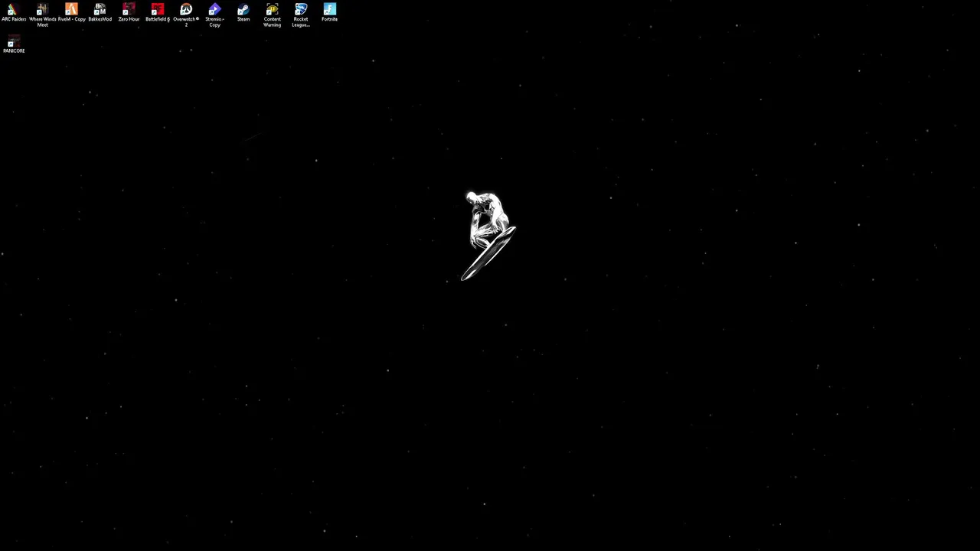Select the ARC Raiders desktop shortcut
Viewport: 980px width, 551px height.
coord(14,12)
